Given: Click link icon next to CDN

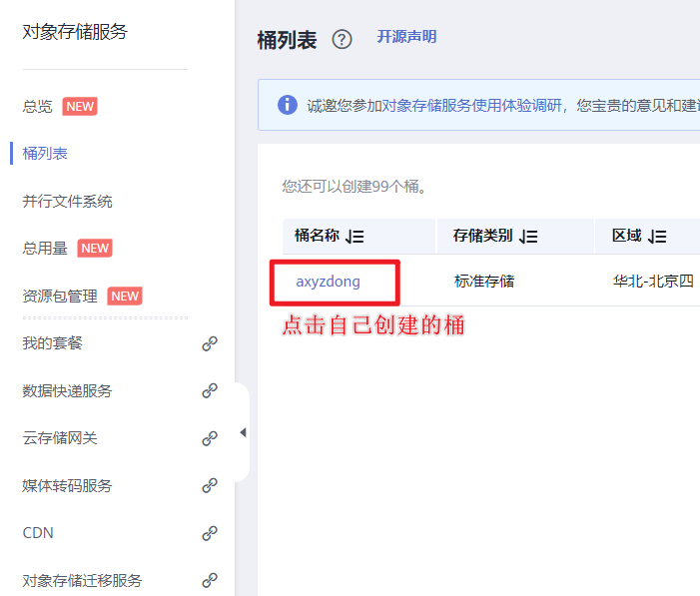Looking at the screenshot, I should [x=210, y=533].
